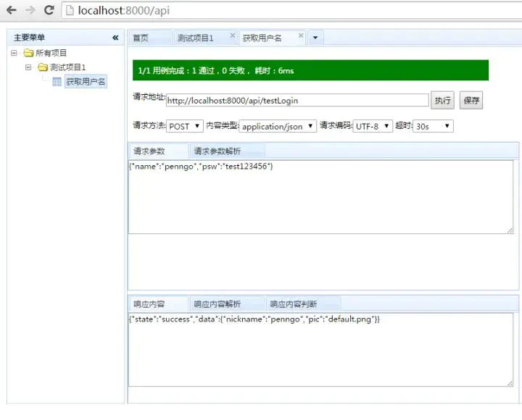
Task: Switch to the 请求参数解析 tab
Action: 227,151
